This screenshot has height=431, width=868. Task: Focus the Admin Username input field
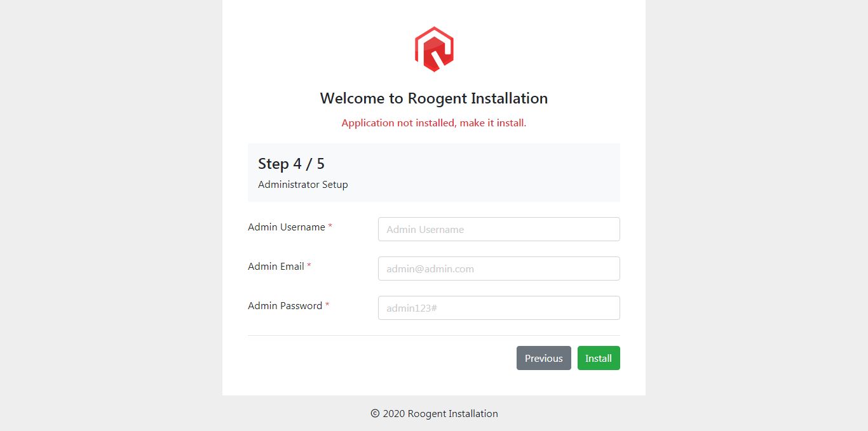click(499, 229)
